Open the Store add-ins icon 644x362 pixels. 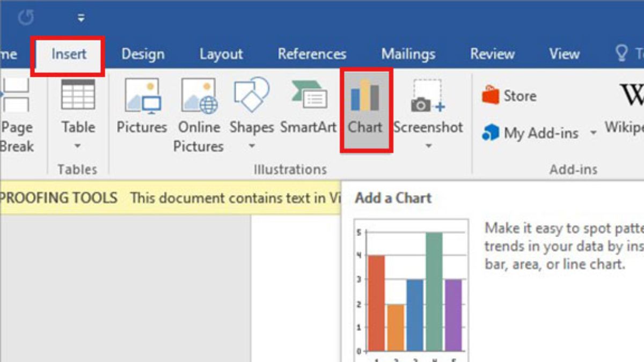[x=491, y=96]
